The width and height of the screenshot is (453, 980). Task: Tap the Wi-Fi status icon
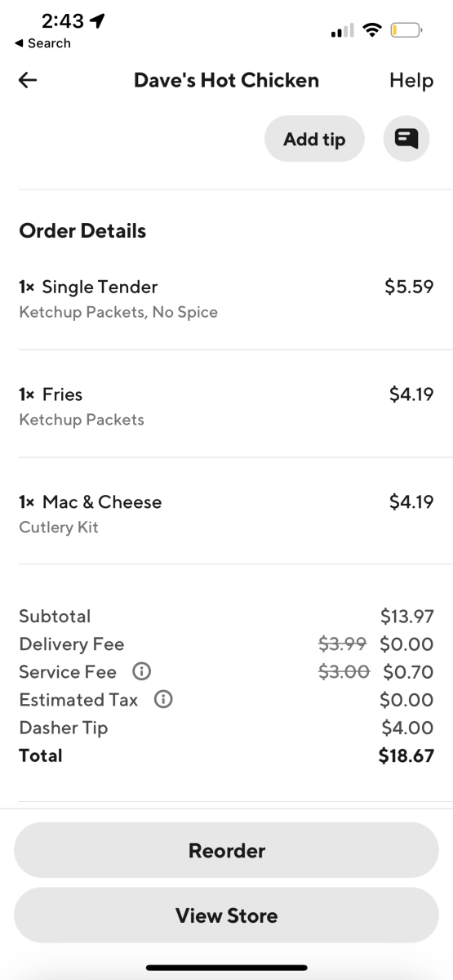pyautogui.click(x=372, y=30)
